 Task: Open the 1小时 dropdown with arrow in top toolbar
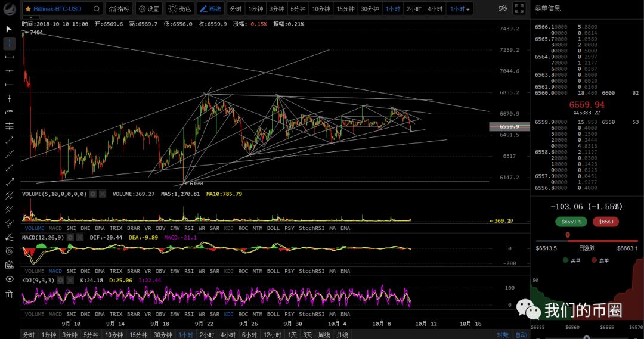(460, 8)
